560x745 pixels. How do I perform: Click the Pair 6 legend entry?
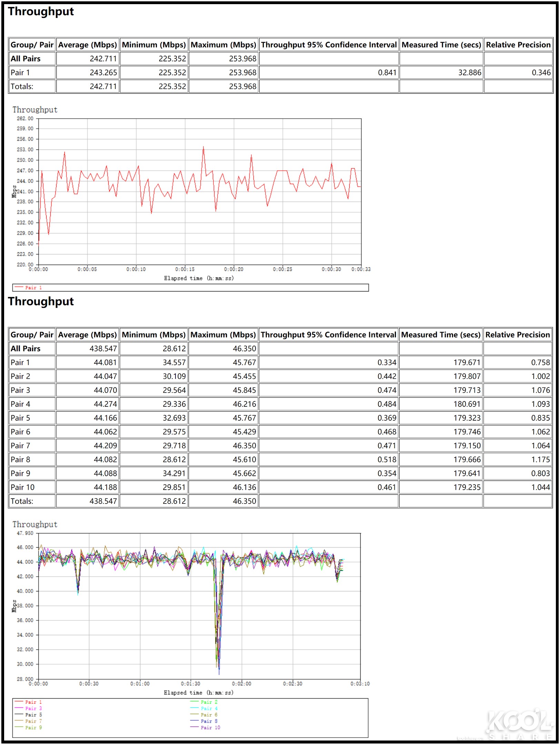[x=204, y=715]
